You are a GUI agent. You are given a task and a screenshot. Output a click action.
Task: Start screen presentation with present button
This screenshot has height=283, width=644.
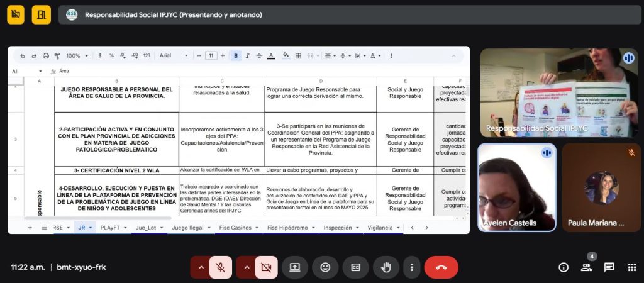295,267
